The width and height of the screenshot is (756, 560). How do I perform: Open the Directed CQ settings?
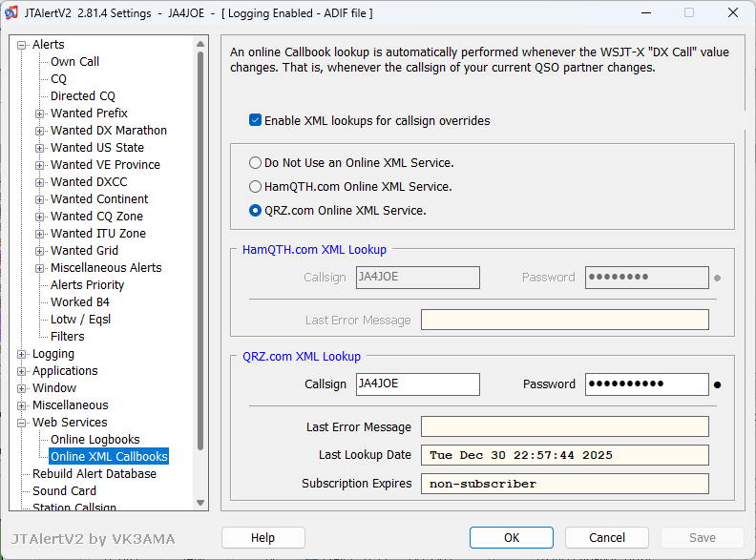(83, 96)
